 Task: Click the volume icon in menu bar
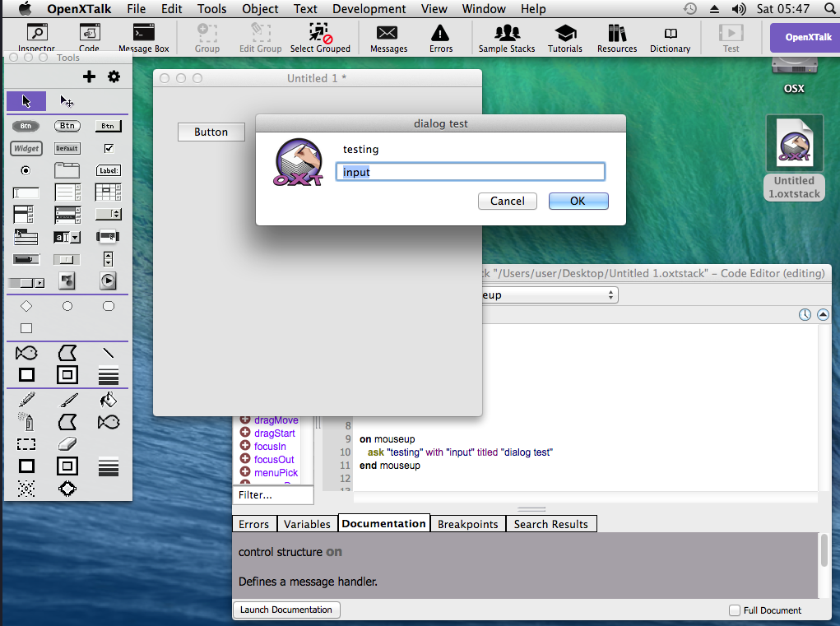739,9
